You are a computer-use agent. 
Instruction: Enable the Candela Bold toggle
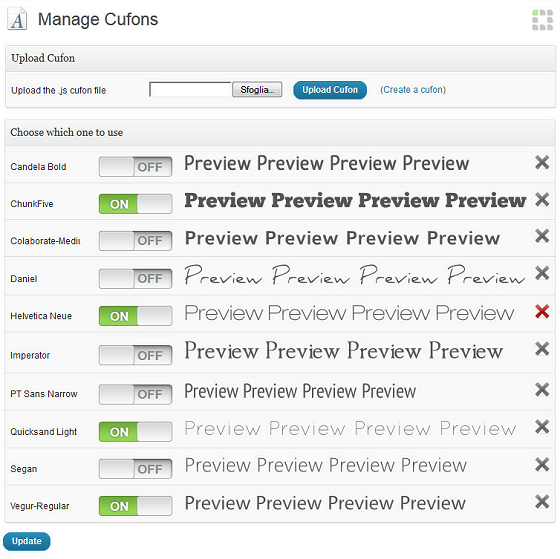tap(135, 166)
